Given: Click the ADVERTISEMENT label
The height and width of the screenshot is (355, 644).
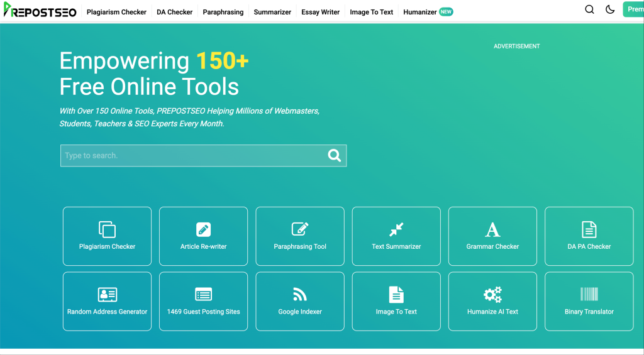Looking at the screenshot, I should 517,46.
